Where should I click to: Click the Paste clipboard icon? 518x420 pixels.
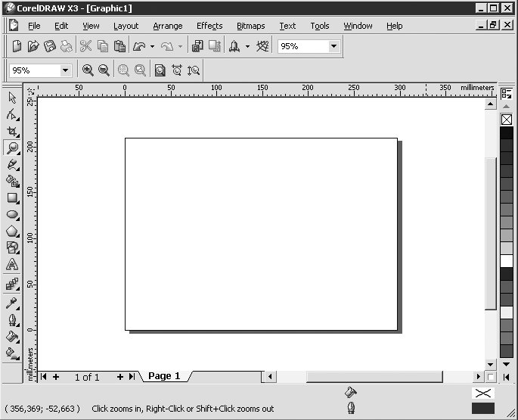click(119, 46)
